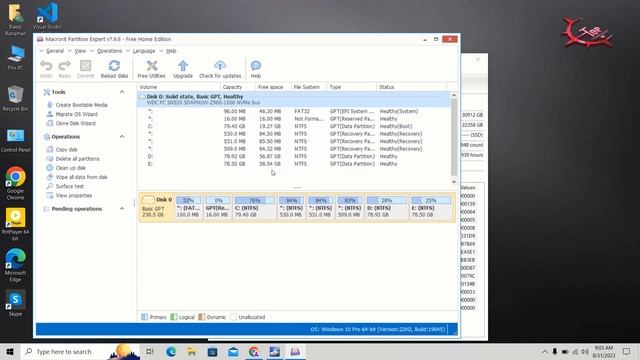Open File Explorer from taskbar
The width and height of the screenshot is (640, 360).
[191, 351]
